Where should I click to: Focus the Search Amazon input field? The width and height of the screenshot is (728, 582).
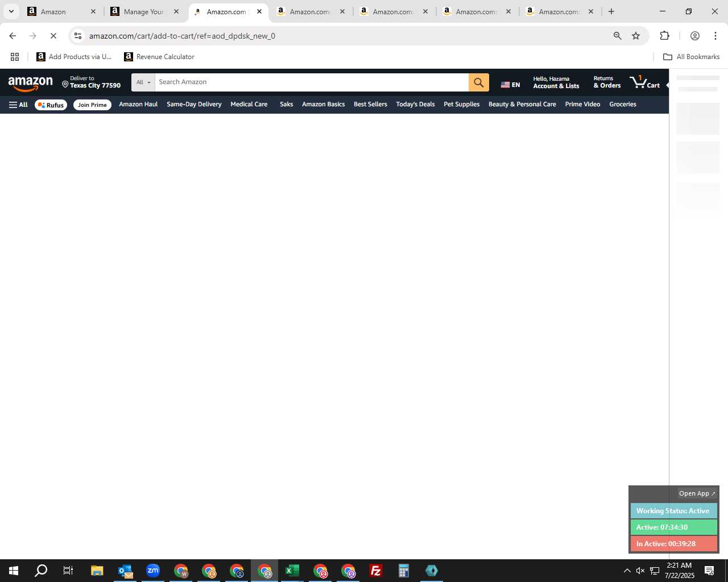312,82
